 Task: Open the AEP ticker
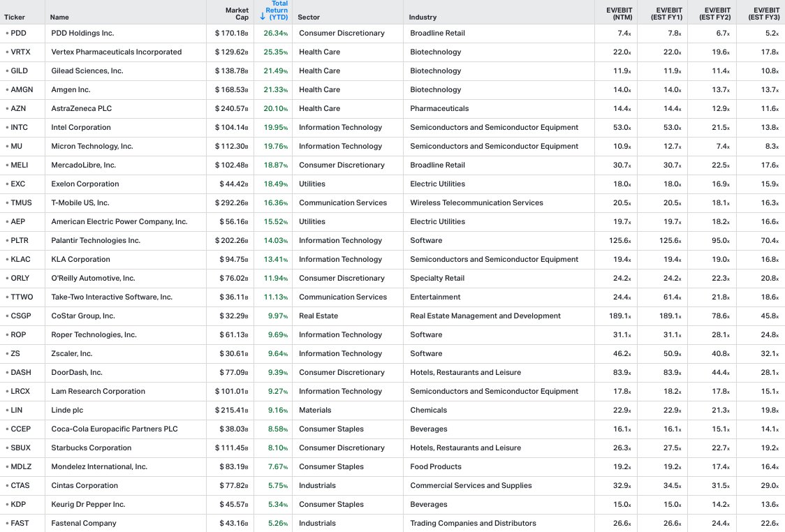point(18,222)
